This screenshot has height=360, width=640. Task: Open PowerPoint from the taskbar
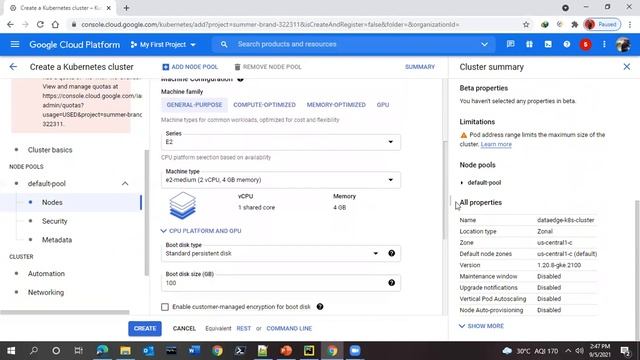pyautogui.click(x=286, y=351)
